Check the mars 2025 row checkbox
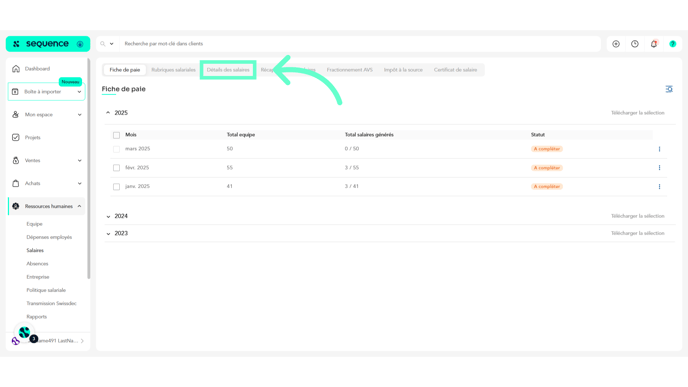The height and width of the screenshot is (387, 688). (116, 149)
